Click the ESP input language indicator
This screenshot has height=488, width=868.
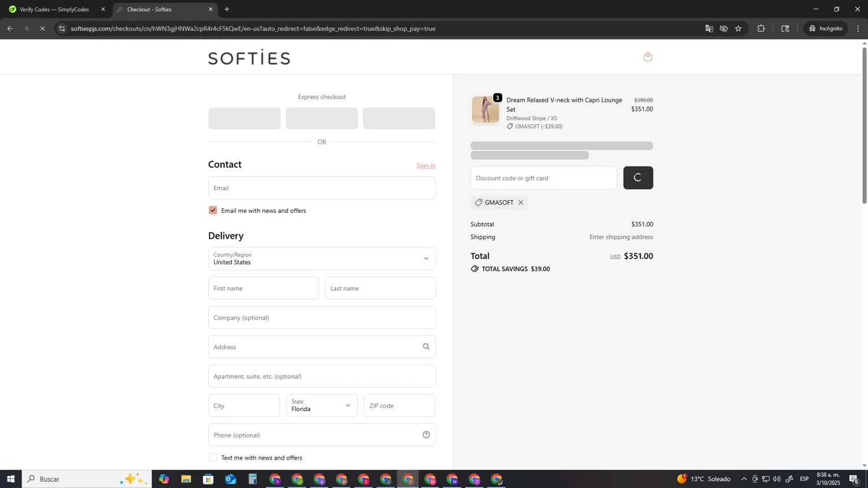804,479
